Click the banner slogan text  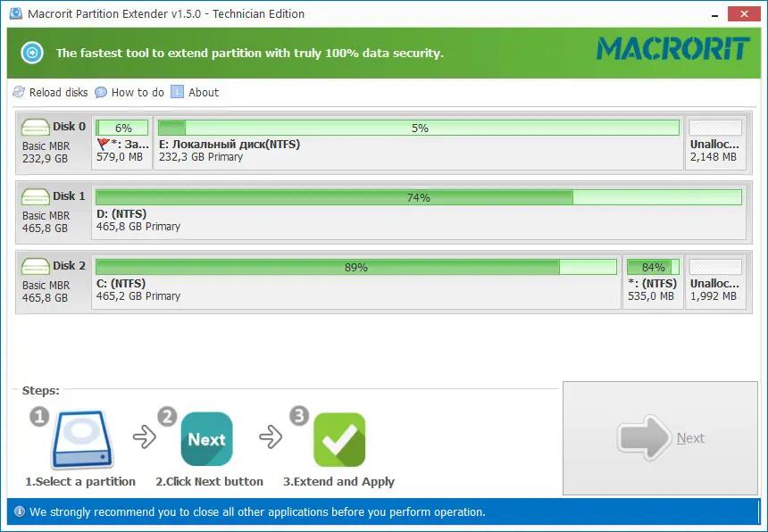click(249, 53)
